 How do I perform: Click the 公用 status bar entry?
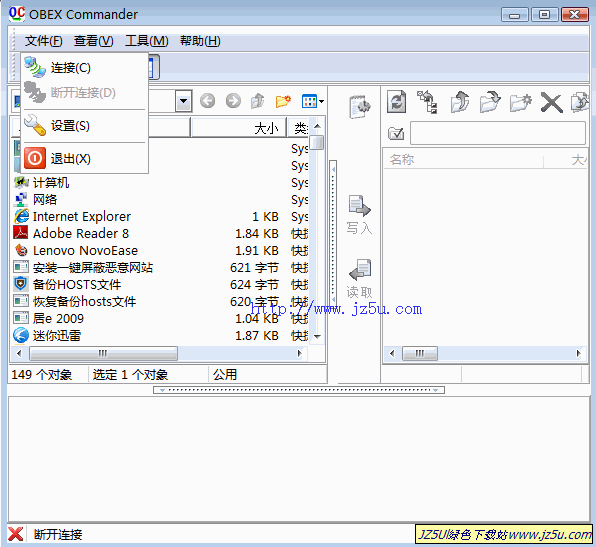point(225,375)
